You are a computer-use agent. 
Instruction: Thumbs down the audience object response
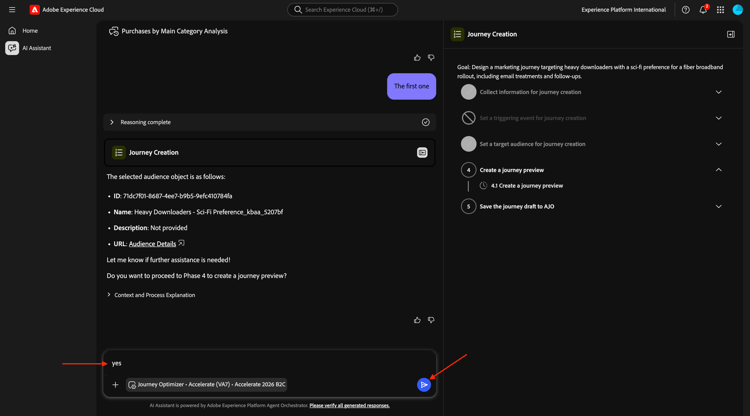tap(431, 320)
